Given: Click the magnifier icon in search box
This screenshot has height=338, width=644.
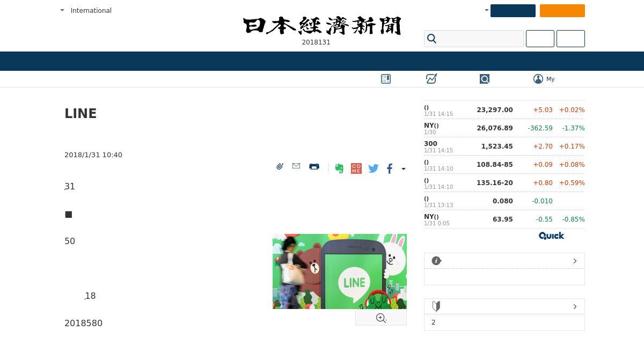Looking at the screenshot, I should (x=431, y=39).
